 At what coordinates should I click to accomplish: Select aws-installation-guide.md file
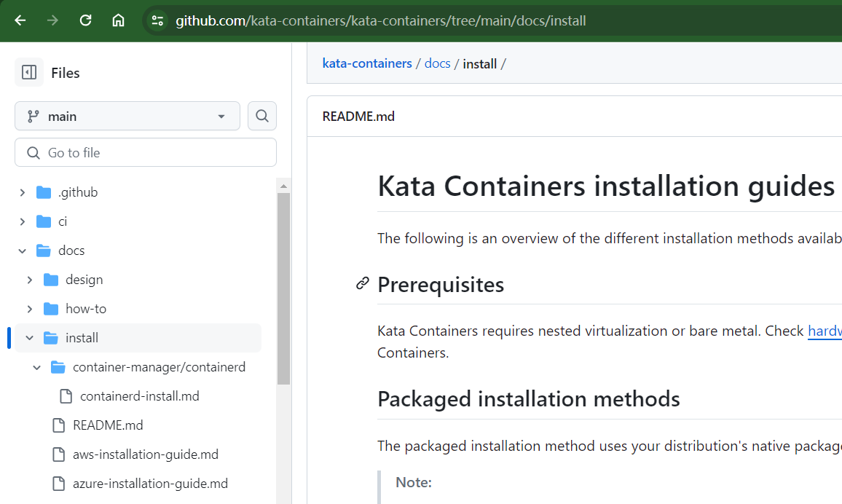(x=146, y=454)
